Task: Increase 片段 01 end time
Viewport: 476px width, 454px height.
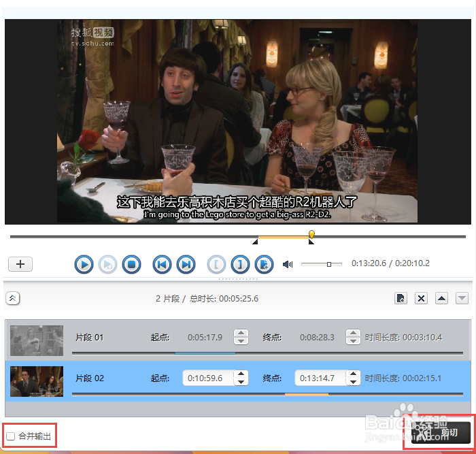Action: pyautogui.click(x=353, y=333)
